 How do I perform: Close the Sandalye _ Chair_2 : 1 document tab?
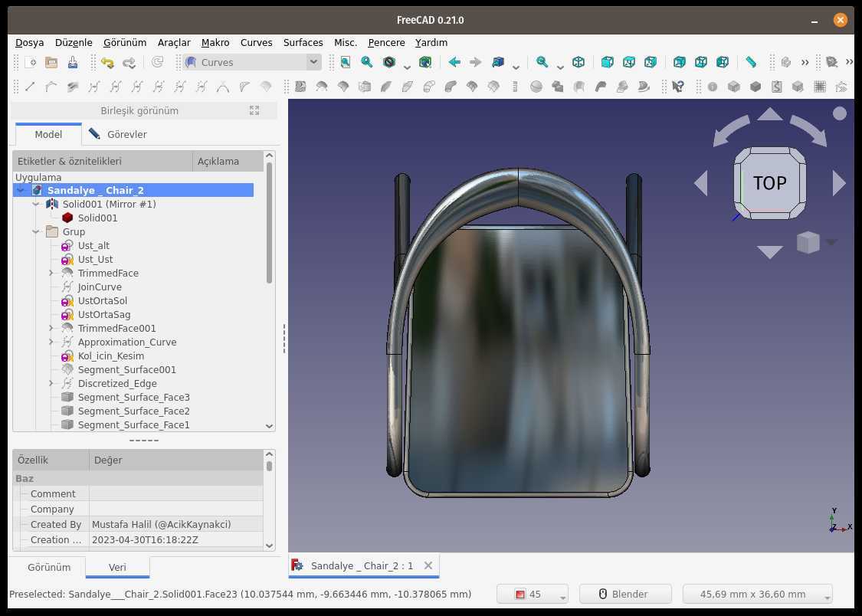coord(428,565)
